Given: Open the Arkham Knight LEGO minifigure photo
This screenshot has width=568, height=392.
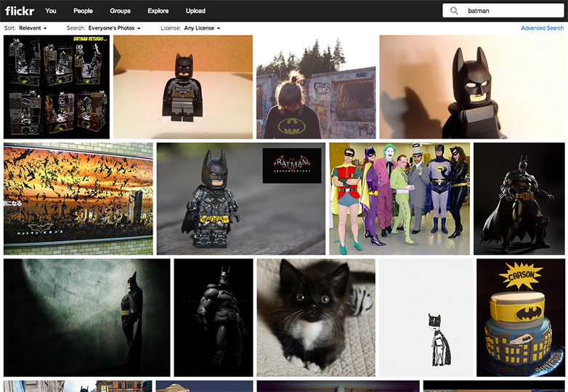Looking at the screenshot, I should [x=241, y=199].
